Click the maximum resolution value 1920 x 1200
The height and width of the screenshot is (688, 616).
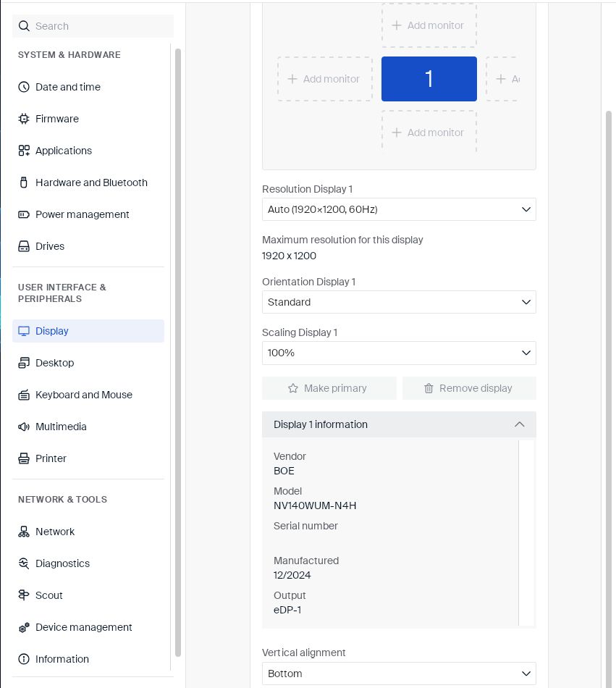(x=289, y=256)
